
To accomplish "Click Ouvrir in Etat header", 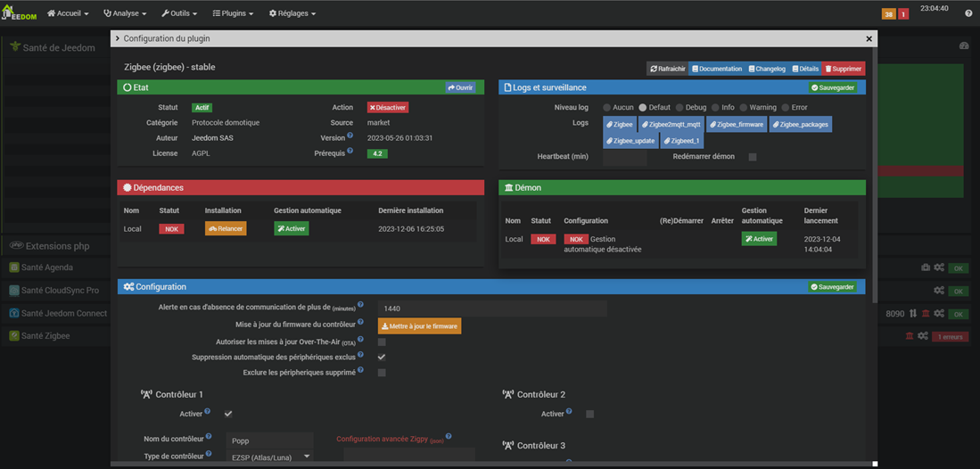I will (x=460, y=87).
